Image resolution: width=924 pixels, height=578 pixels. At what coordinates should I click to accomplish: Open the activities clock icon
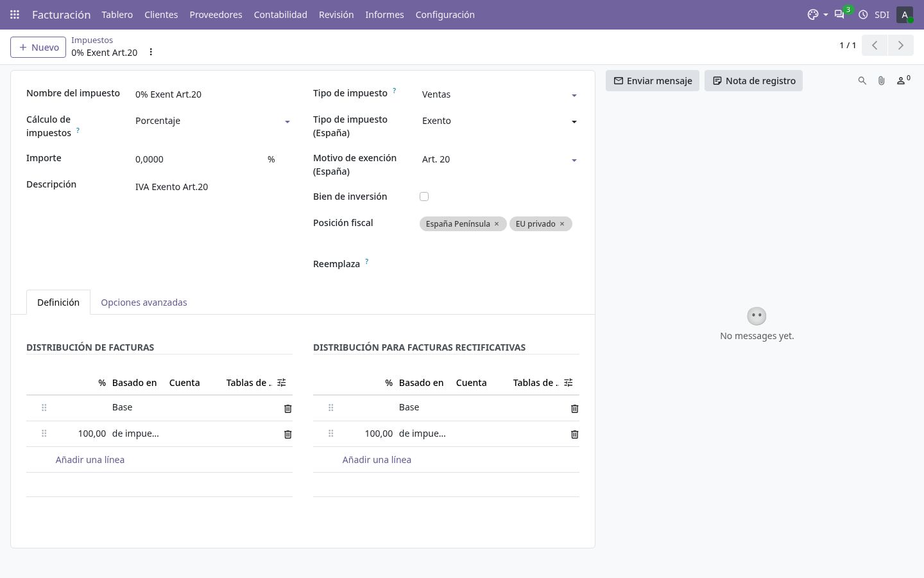tap(863, 14)
